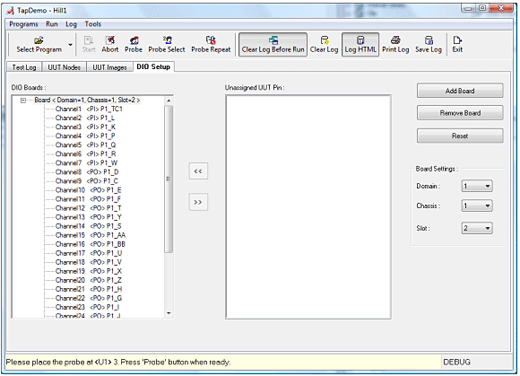
Task: Select Channel11 P1_F row
Action: point(88,199)
